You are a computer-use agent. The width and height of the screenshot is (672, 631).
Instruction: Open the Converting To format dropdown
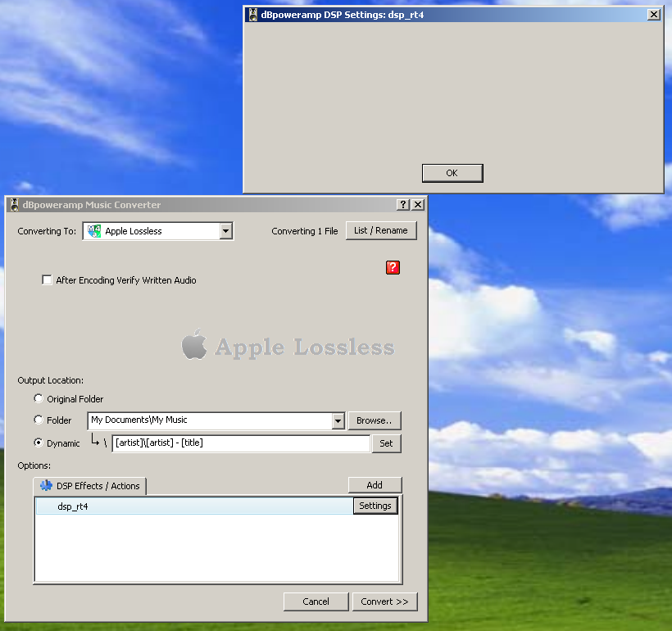[226, 231]
